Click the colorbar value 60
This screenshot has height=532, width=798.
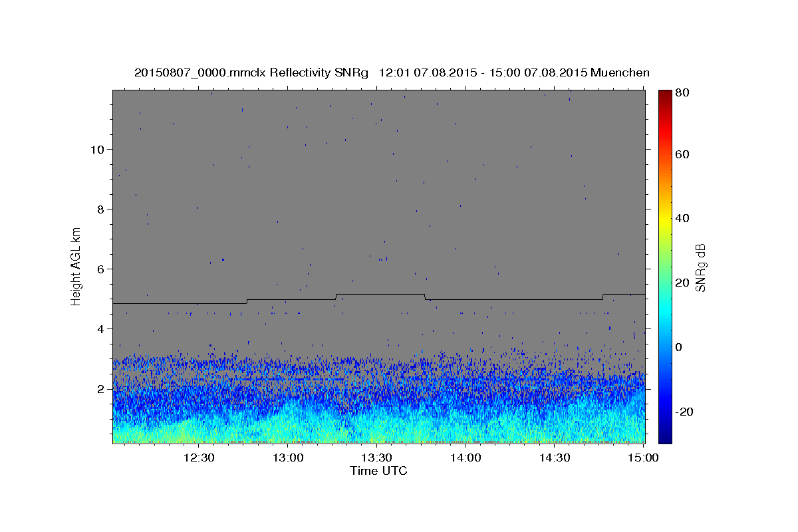pyautogui.click(x=682, y=154)
